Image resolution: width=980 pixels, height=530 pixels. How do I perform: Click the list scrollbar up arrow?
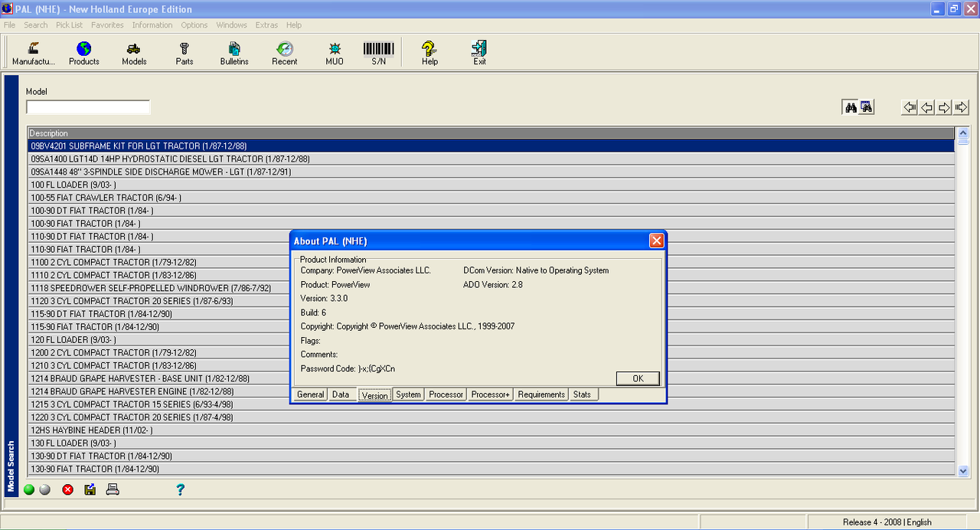point(963,133)
